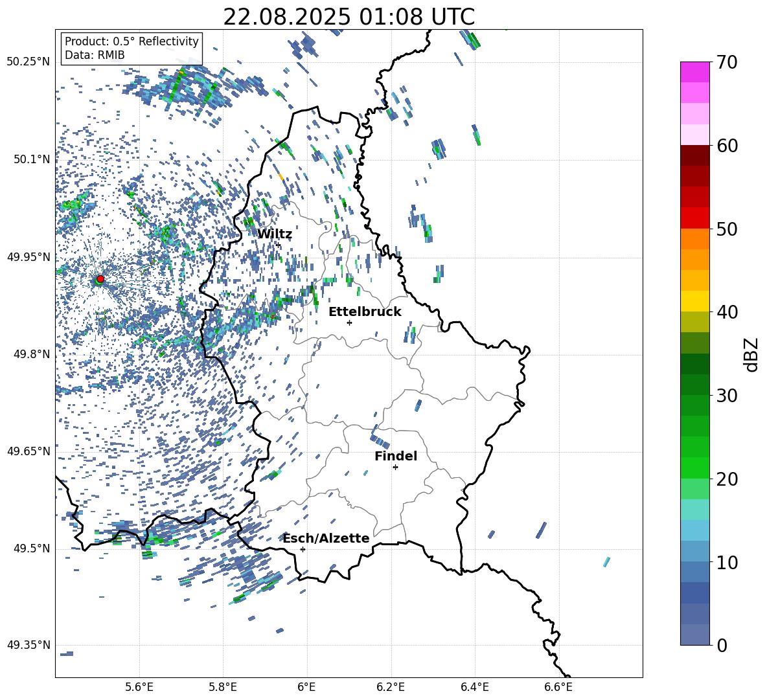Click the 49.5°N latitude label

31,548
